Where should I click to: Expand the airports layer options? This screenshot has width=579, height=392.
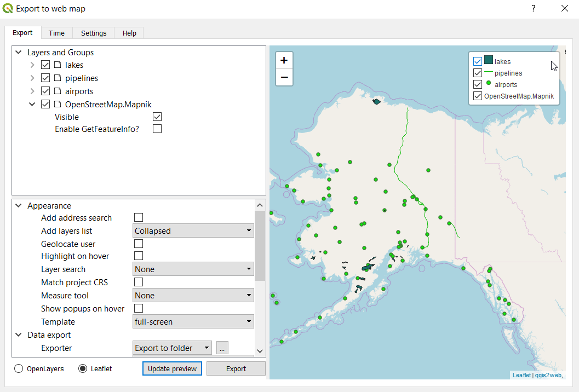(32, 91)
